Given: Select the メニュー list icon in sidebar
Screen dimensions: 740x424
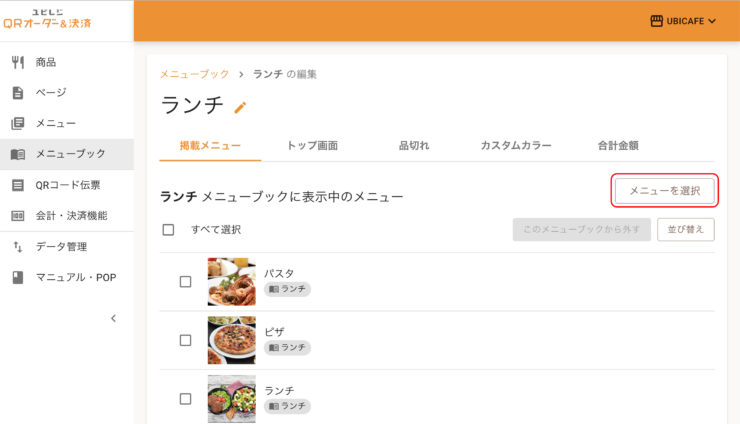Looking at the screenshot, I should 18,123.
